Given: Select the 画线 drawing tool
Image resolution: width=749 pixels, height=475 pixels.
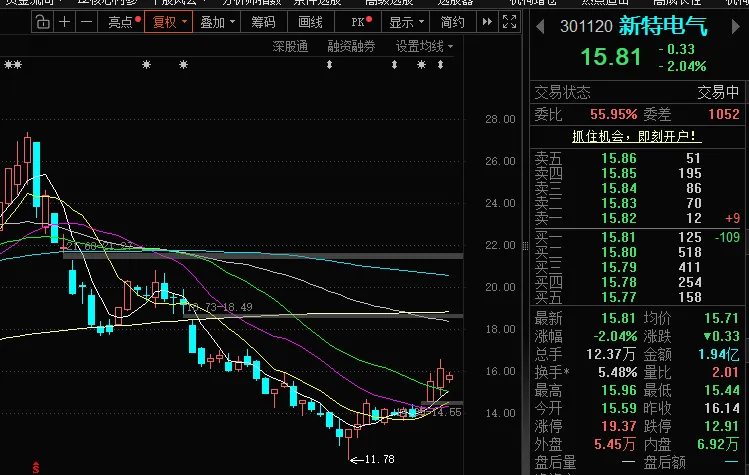Looking at the screenshot, I should click(310, 22).
